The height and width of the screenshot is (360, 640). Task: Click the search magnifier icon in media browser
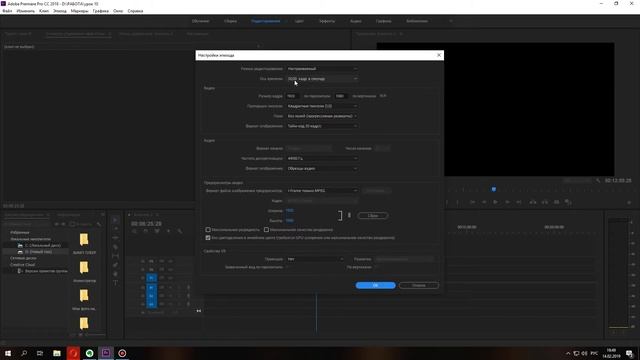(99, 224)
